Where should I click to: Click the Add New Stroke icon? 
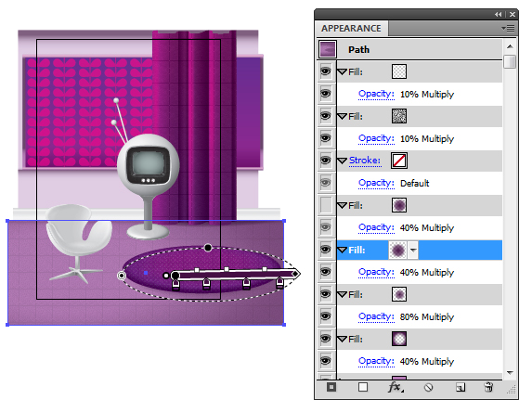[331, 387]
